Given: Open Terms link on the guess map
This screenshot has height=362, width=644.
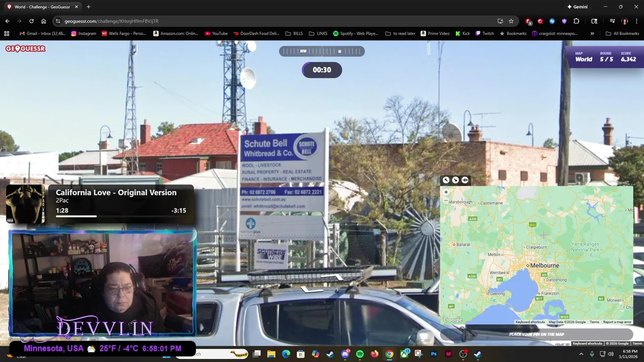Looking at the screenshot, I should [594, 322].
